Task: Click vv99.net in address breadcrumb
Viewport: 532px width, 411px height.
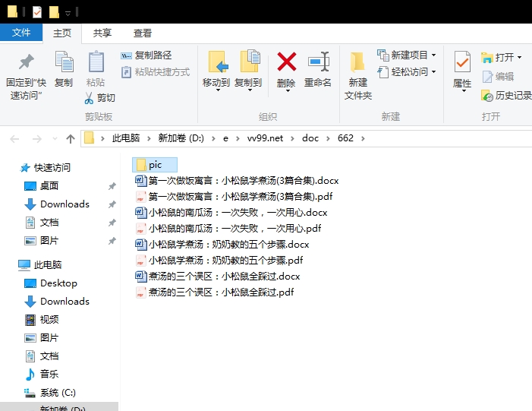Action: coord(265,138)
